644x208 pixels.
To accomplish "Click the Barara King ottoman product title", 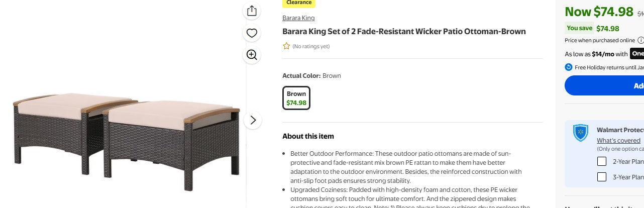I will 404,32.
